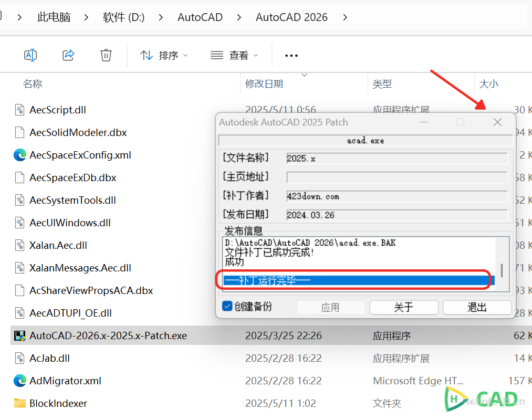532x420 pixels.
Task: Select file name Xalan.Aec.dll
Action: coord(58,245)
